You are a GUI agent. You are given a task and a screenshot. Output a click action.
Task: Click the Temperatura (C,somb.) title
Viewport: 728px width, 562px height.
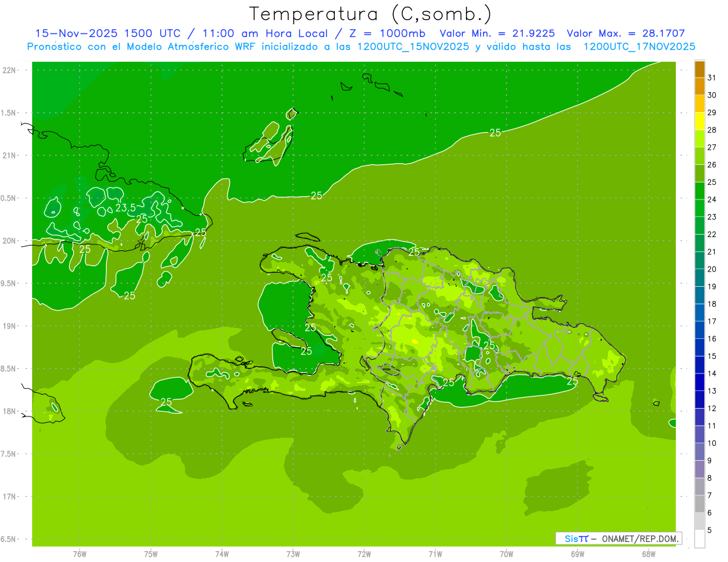370,14
